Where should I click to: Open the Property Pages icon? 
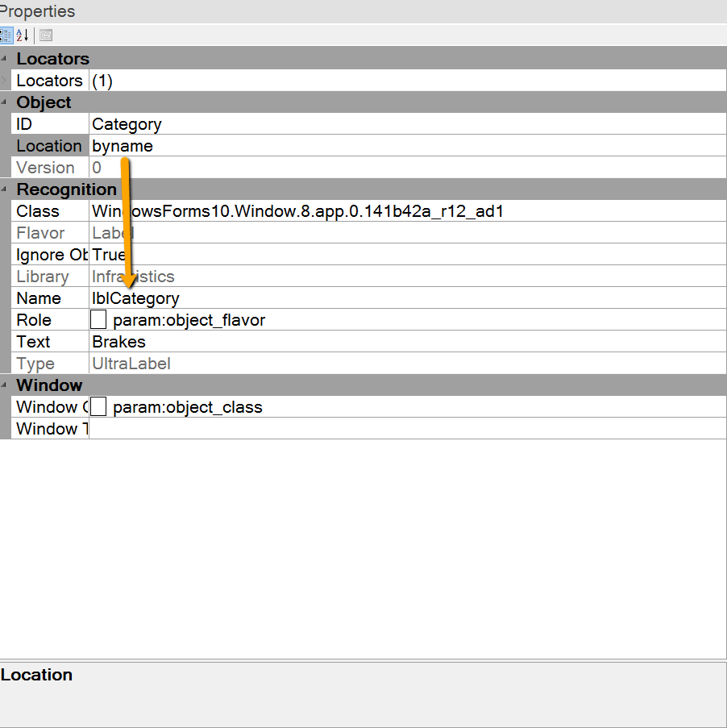(x=46, y=35)
